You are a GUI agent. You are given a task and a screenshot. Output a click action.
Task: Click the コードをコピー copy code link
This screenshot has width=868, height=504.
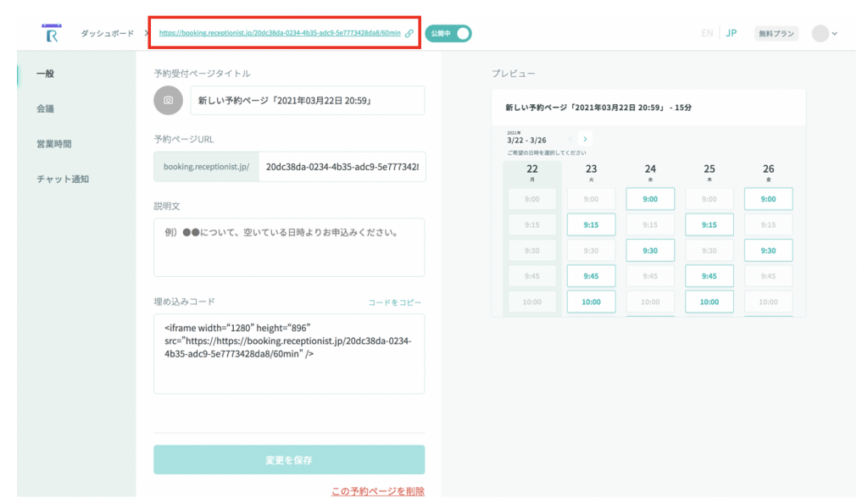point(394,302)
